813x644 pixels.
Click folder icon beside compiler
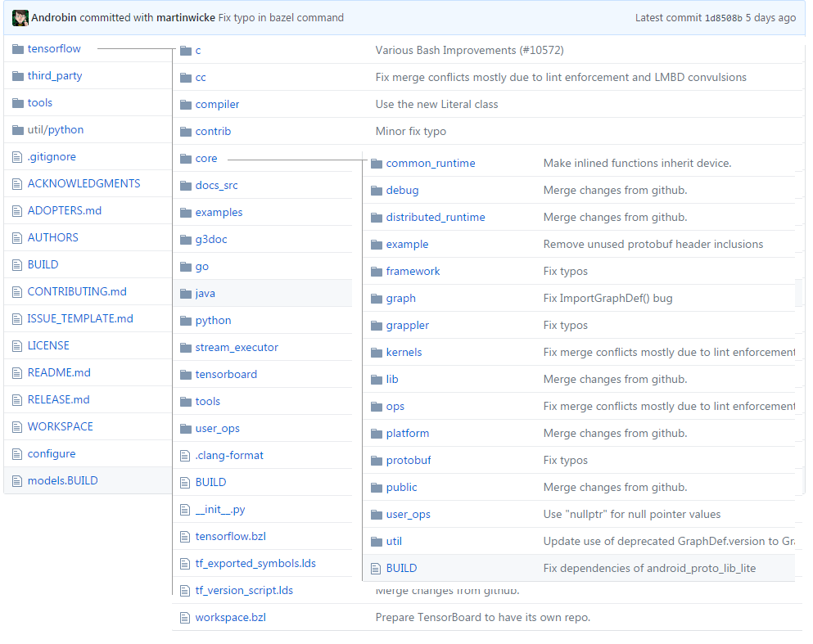(186, 105)
